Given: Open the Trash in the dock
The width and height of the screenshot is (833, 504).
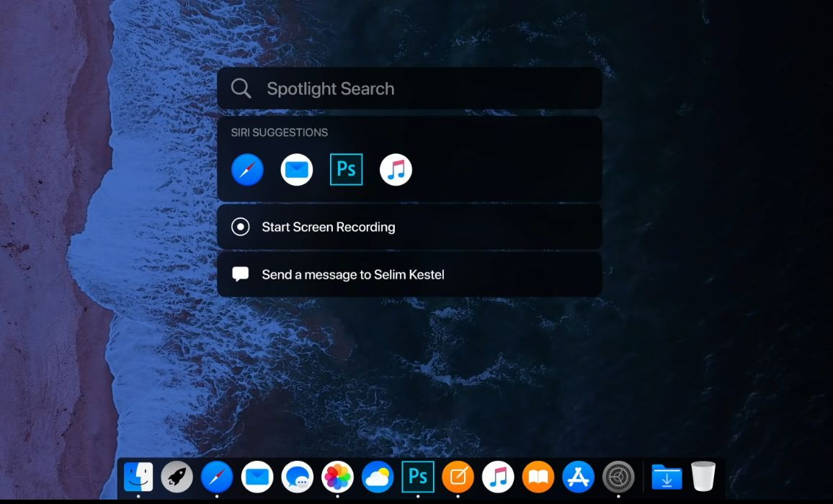Looking at the screenshot, I should pos(703,477).
